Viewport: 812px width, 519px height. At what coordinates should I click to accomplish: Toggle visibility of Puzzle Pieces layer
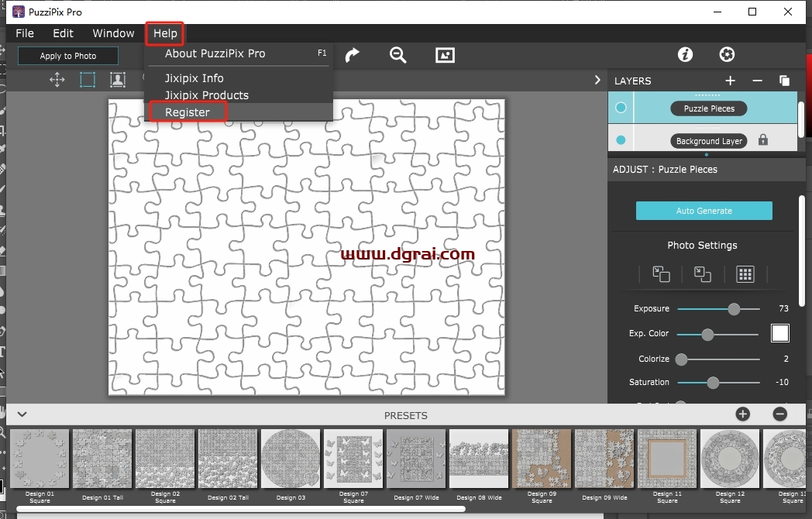pos(621,108)
